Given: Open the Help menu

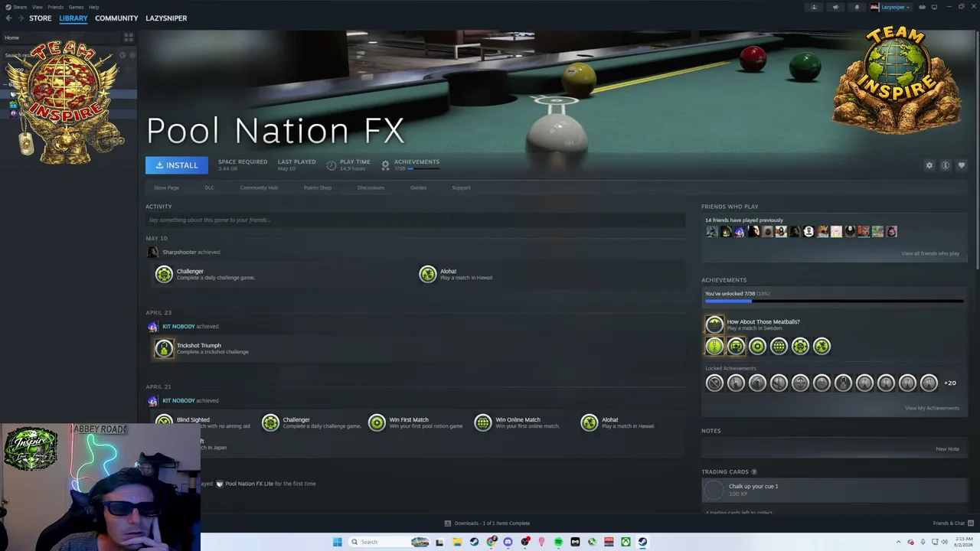Looking at the screenshot, I should click(x=93, y=7).
